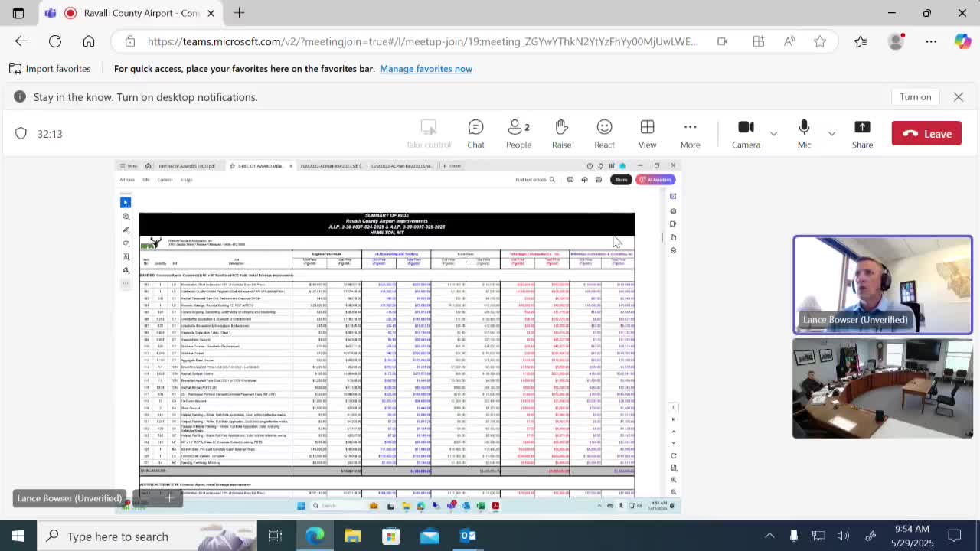The image size is (980, 551).
Task: Refresh the browser page
Action: 55,41
